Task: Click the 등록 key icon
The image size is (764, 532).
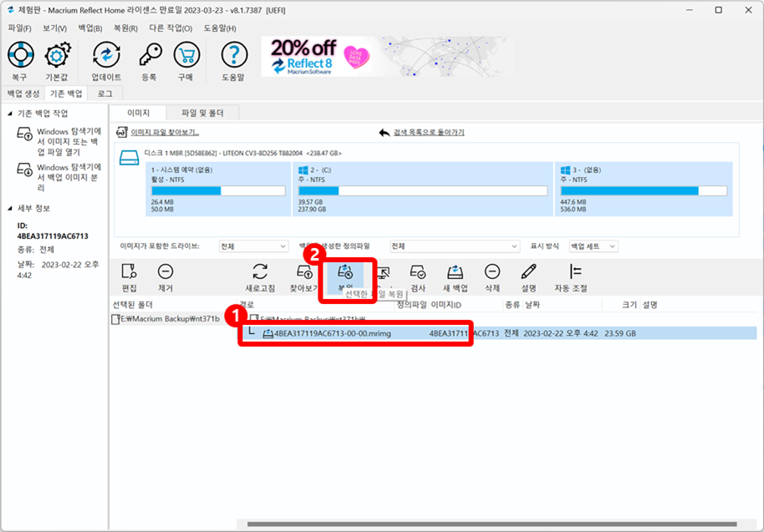Action: point(150,55)
